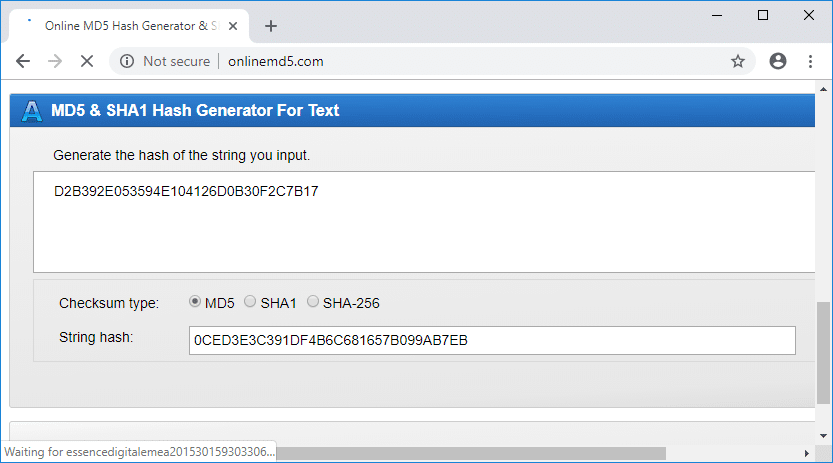Click the blue A logo in header

[x=31, y=110]
